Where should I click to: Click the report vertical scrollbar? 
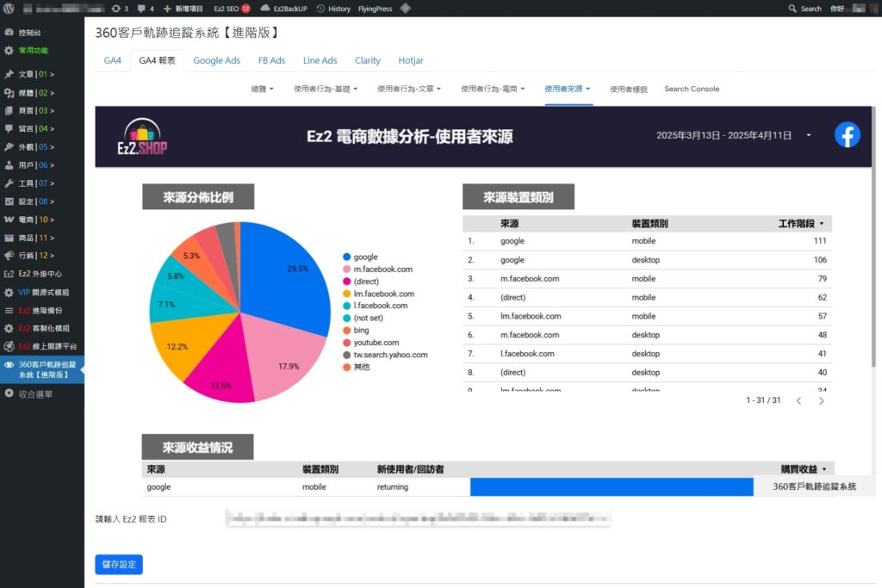tap(873, 236)
